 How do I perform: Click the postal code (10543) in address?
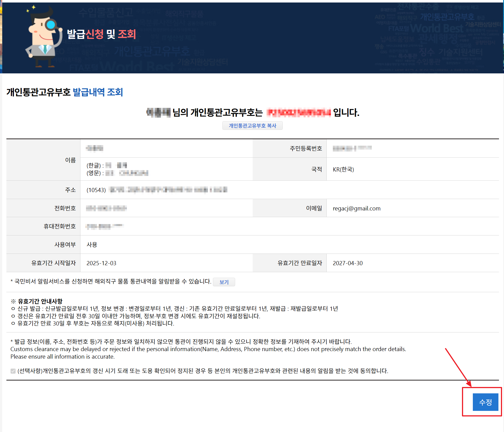click(96, 190)
